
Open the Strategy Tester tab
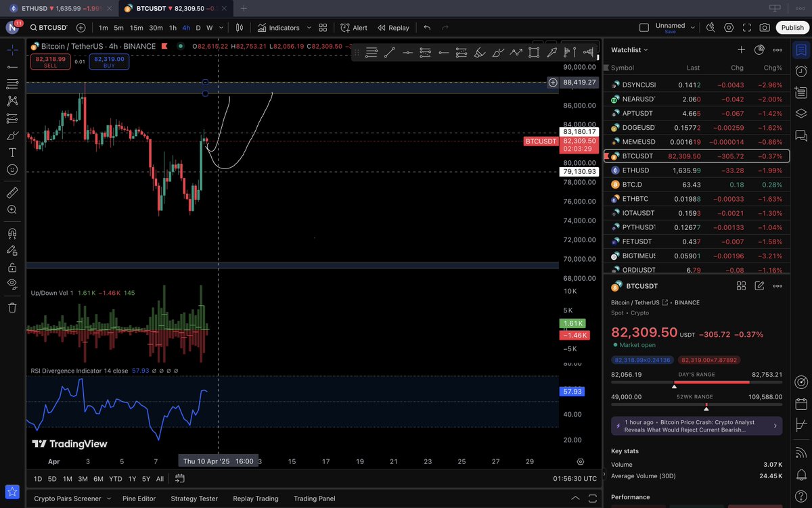pos(194,499)
